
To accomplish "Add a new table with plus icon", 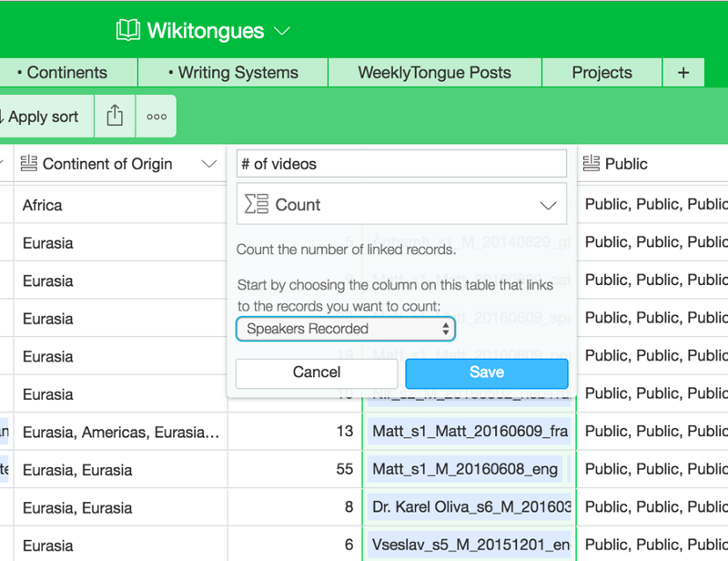I will 683,73.
